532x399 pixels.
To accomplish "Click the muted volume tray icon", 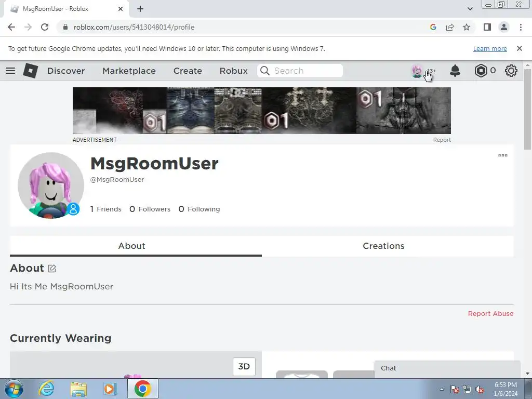I will (x=480, y=390).
